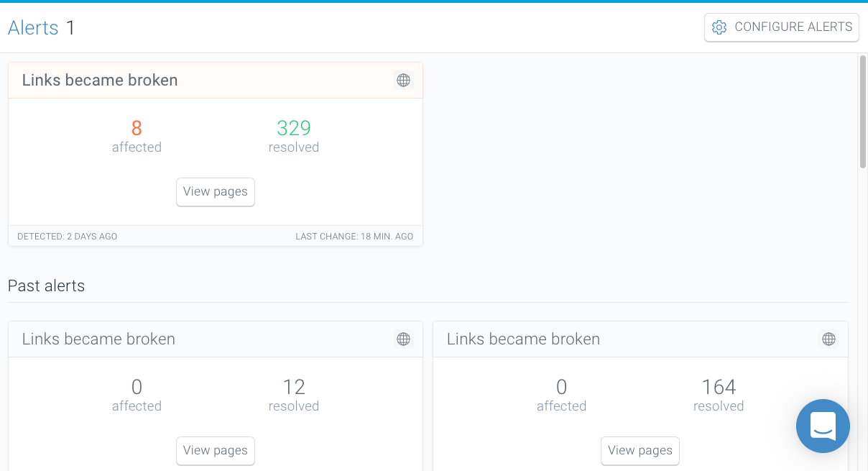Click globe icon on alert with 329 resolved
868x471 pixels.
pos(404,80)
